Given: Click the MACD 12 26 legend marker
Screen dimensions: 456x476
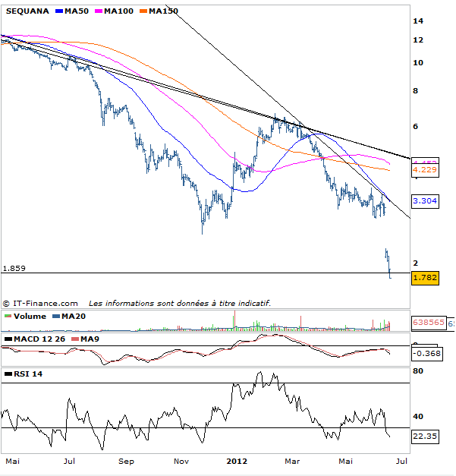Looking at the screenshot, I should [8, 338].
